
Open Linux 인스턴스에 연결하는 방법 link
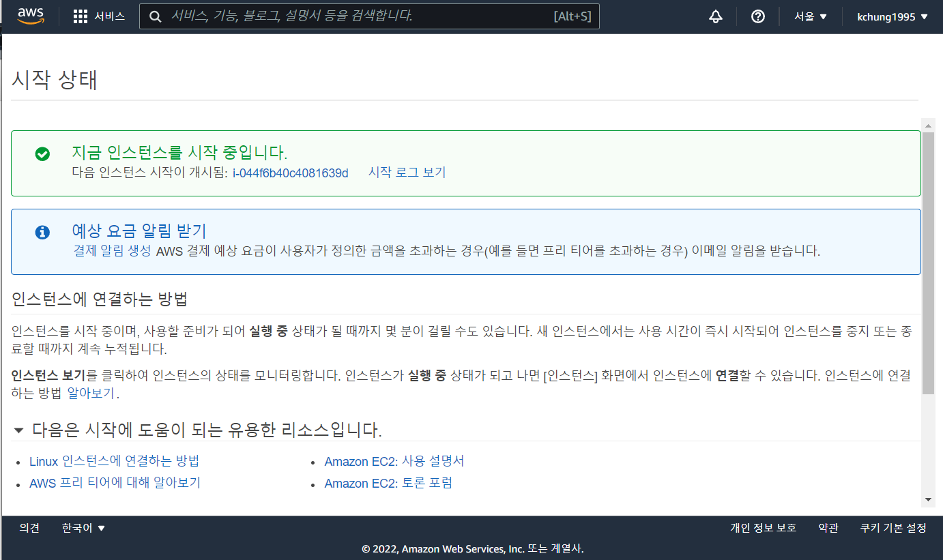click(115, 461)
